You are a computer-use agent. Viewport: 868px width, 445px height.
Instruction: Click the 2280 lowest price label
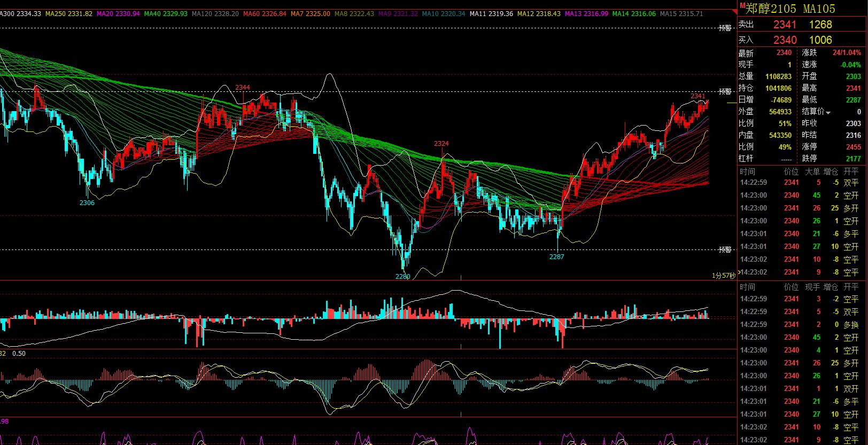point(403,276)
